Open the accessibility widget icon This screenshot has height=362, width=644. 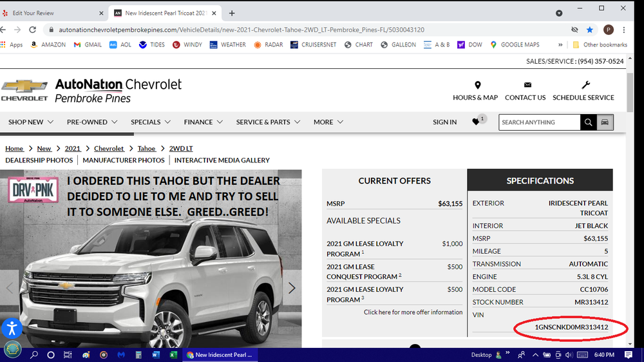(x=12, y=328)
